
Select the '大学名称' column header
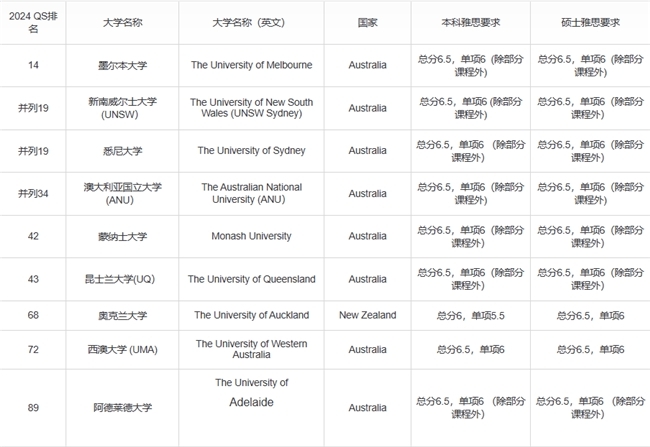tap(122, 22)
